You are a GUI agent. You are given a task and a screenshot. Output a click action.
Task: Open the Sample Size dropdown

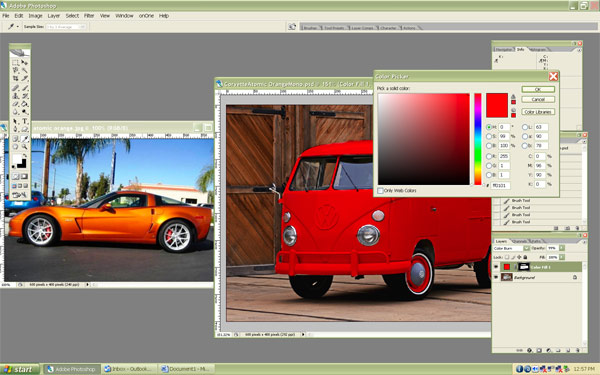[66, 27]
